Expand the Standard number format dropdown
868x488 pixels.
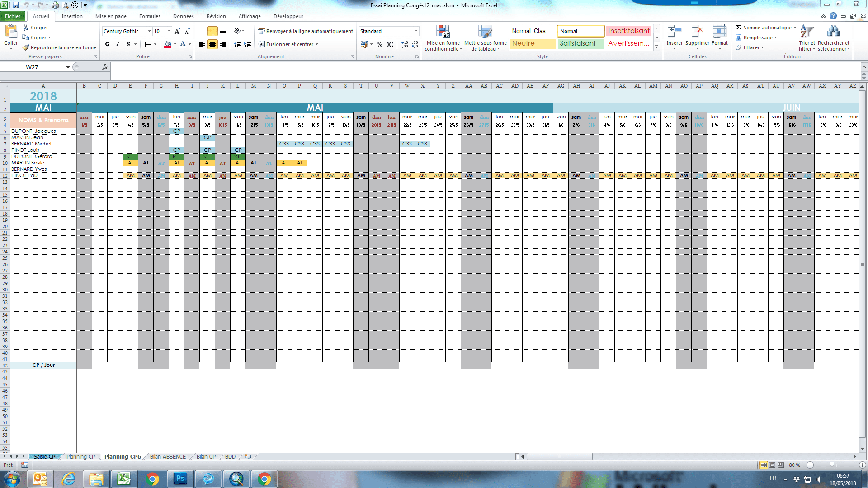click(416, 31)
